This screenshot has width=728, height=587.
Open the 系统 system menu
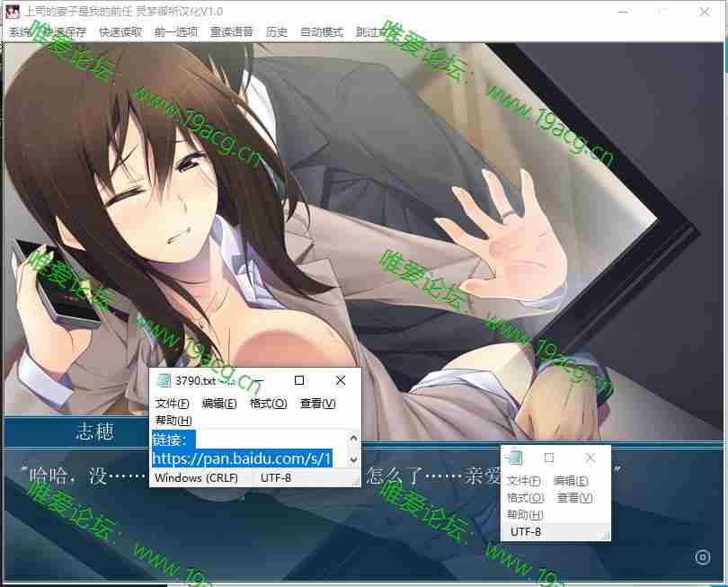[x=20, y=31]
